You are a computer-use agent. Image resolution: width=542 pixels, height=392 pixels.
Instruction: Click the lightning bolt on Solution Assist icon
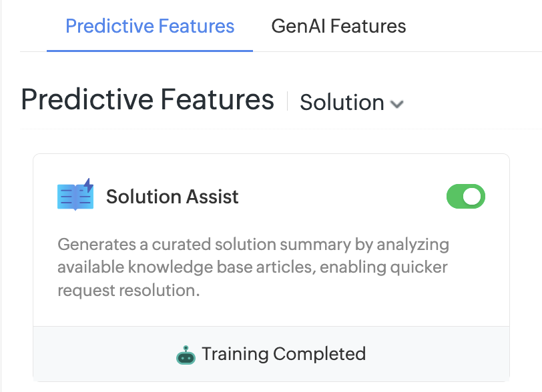click(x=87, y=187)
